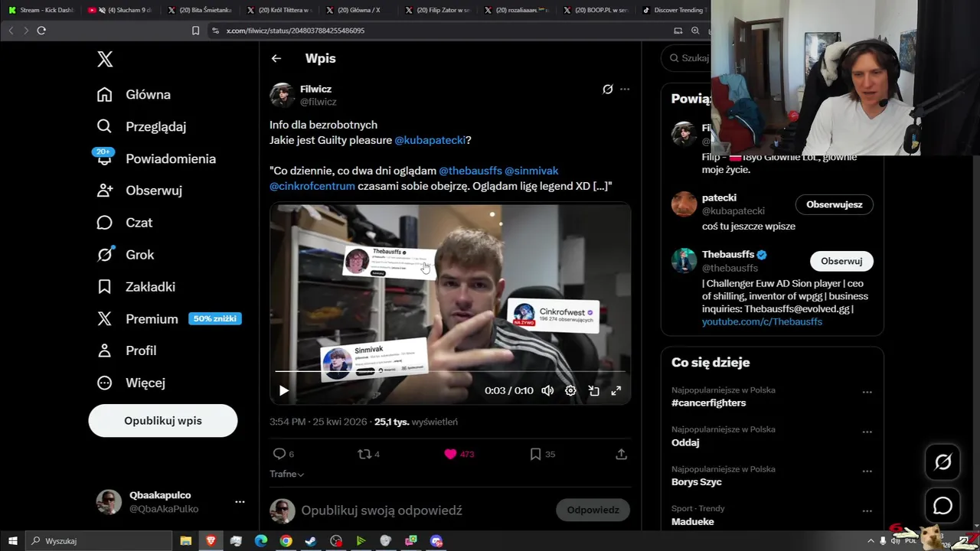Open the Obserwuj sidebar item

(139, 191)
